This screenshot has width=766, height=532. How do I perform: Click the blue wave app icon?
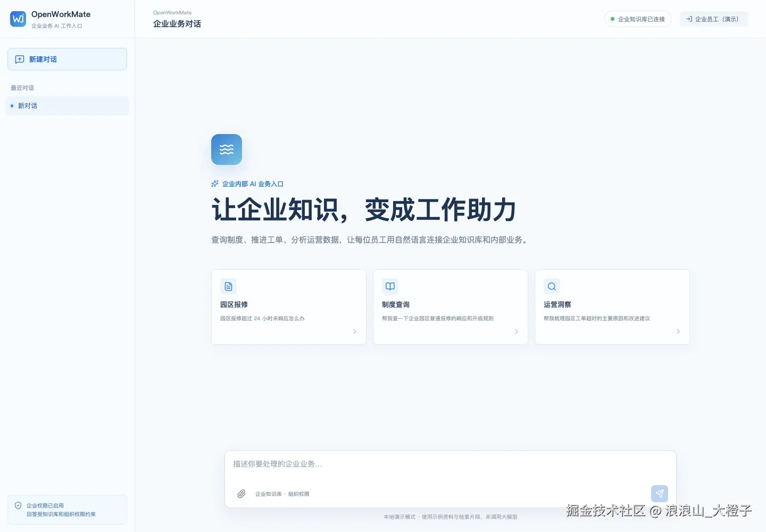coord(227,149)
